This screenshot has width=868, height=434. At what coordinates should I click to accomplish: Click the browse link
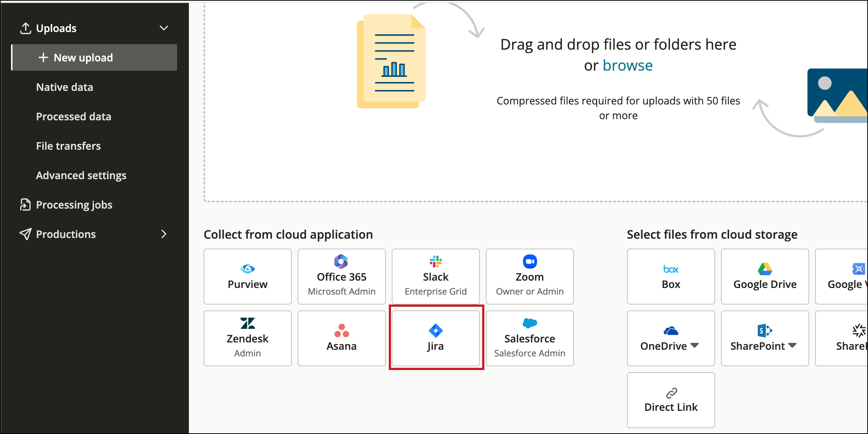click(x=628, y=65)
